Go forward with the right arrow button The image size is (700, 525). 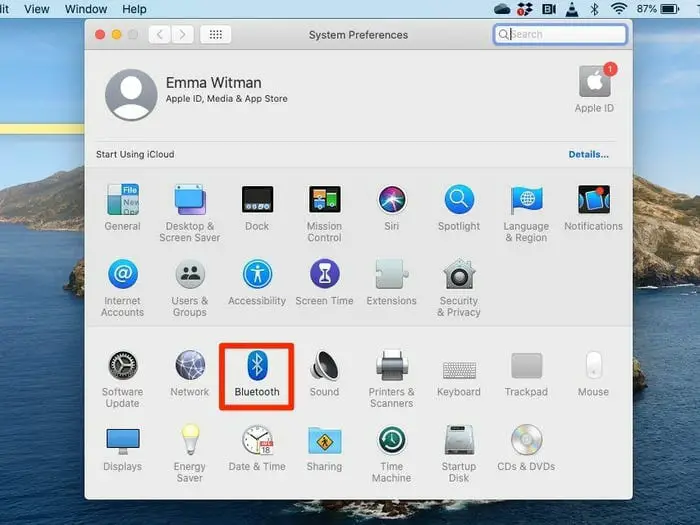(182, 34)
